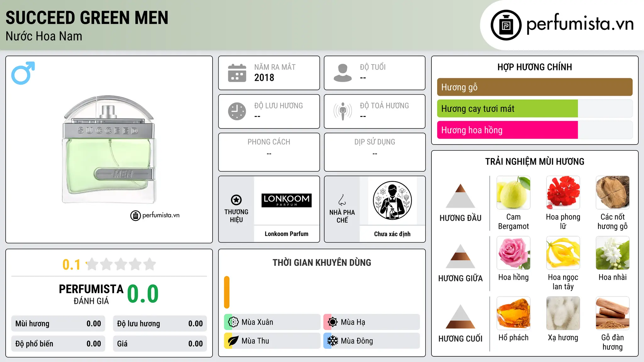Select the Mùa Thu season label
644x362 pixels.
tap(255, 341)
